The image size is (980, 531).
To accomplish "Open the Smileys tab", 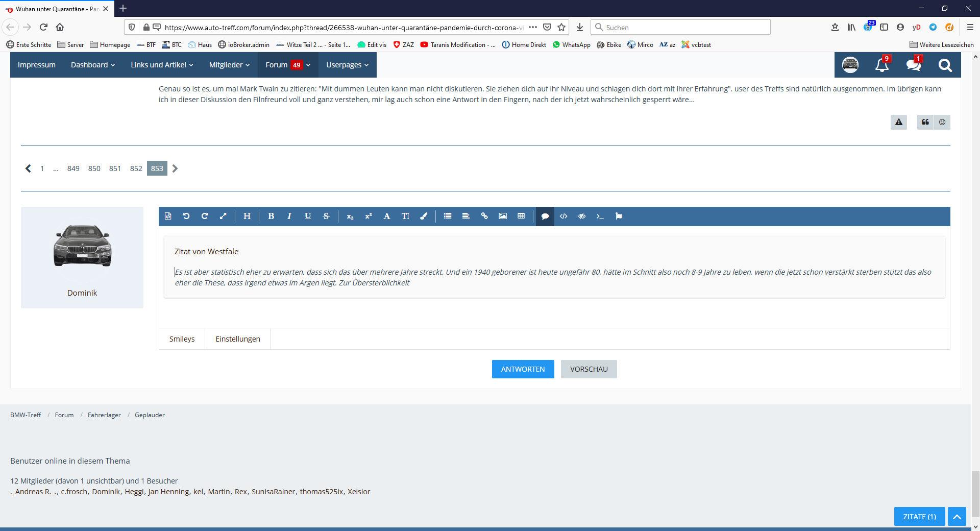I will (182, 339).
